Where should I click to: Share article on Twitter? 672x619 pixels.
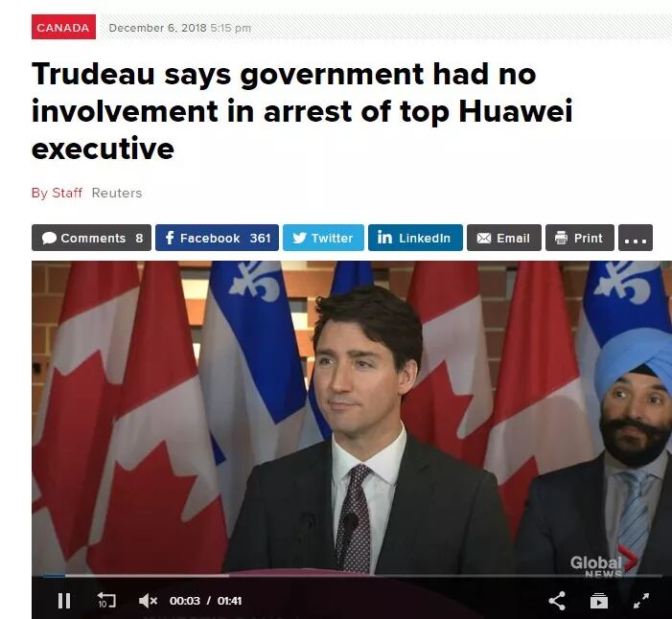[324, 238]
